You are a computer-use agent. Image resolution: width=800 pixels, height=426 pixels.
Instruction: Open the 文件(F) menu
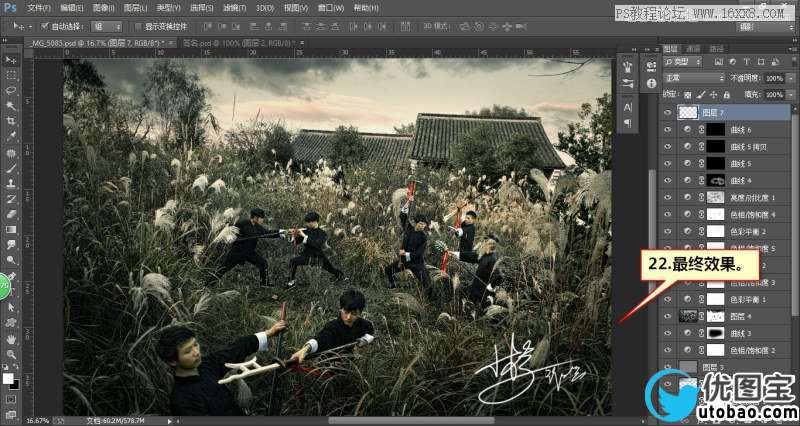39,8
